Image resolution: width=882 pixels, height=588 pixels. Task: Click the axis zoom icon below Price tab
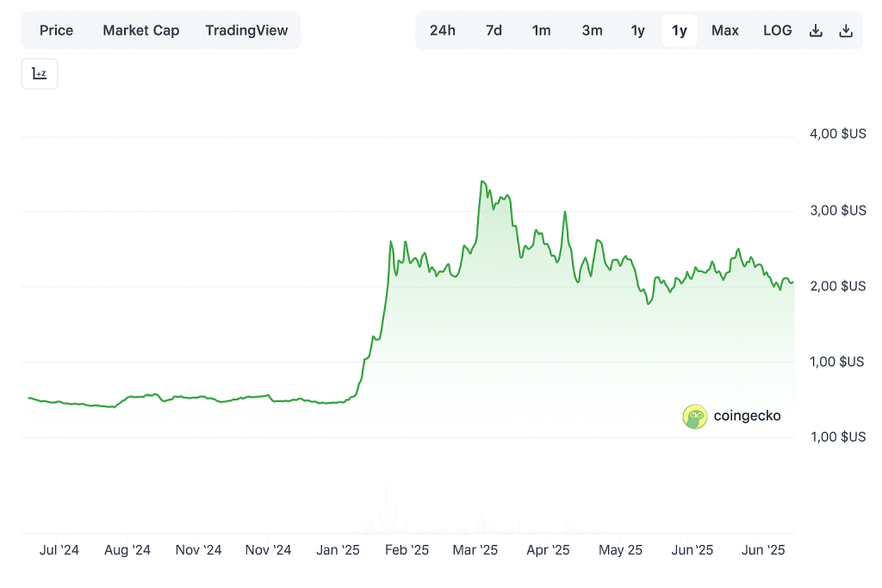tap(40, 74)
